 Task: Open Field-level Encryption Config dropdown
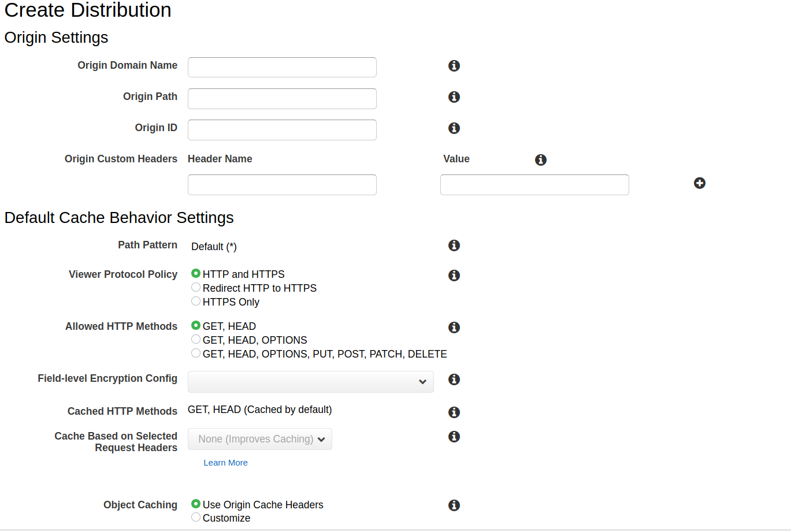coord(310,382)
